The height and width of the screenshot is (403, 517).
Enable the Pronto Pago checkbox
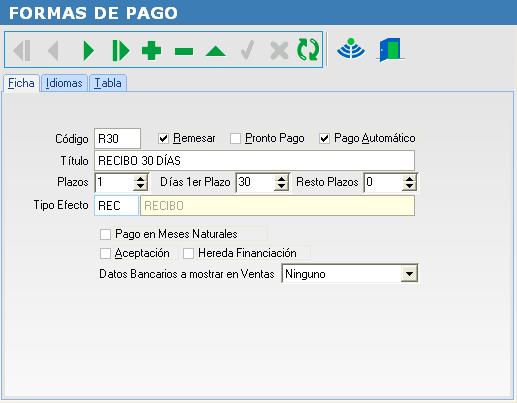(x=235, y=138)
